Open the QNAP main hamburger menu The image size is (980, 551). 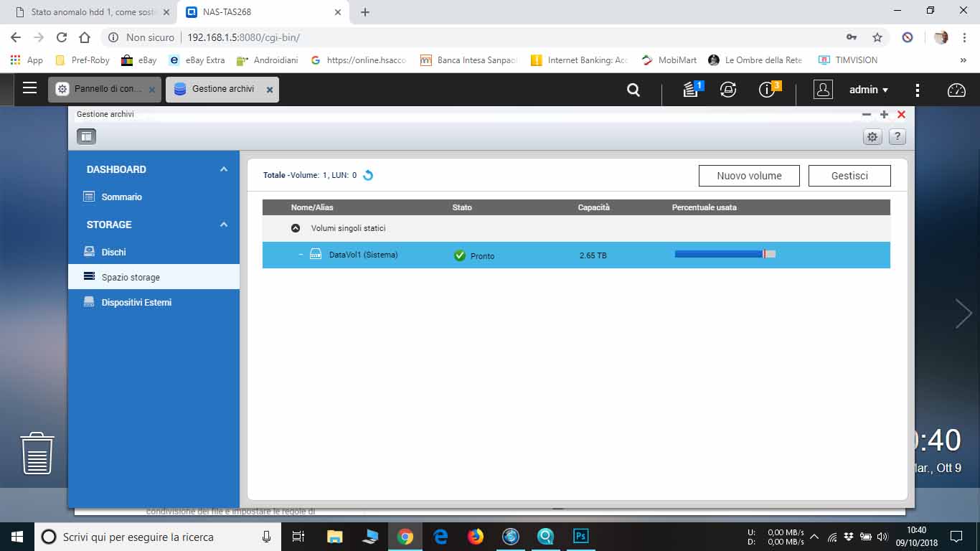click(29, 88)
